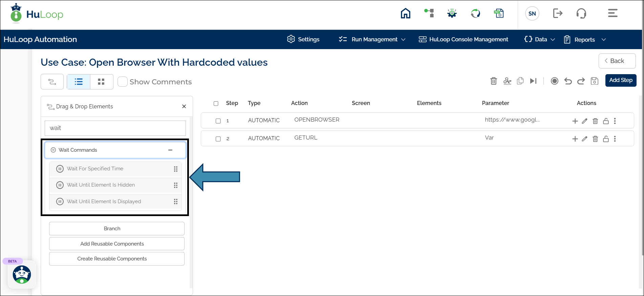The height and width of the screenshot is (296, 644).
Task: Click the robot gear automation icon
Action: (x=452, y=14)
